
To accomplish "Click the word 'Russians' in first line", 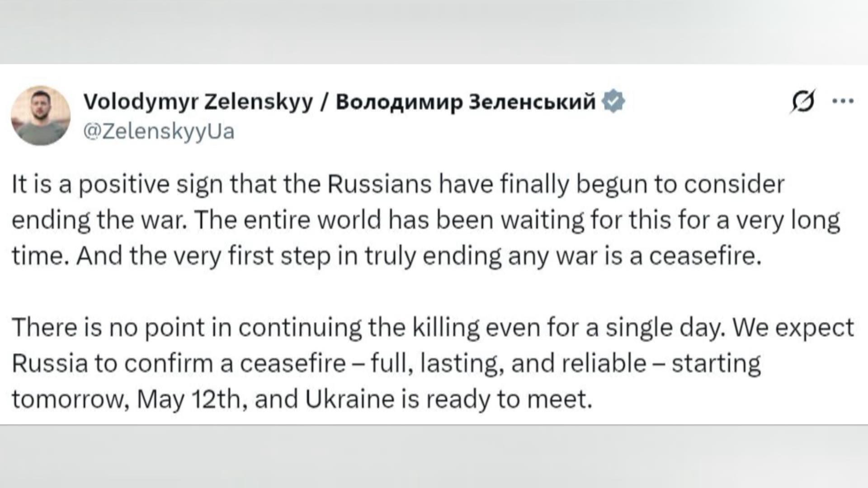I will click(x=380, y=185).
